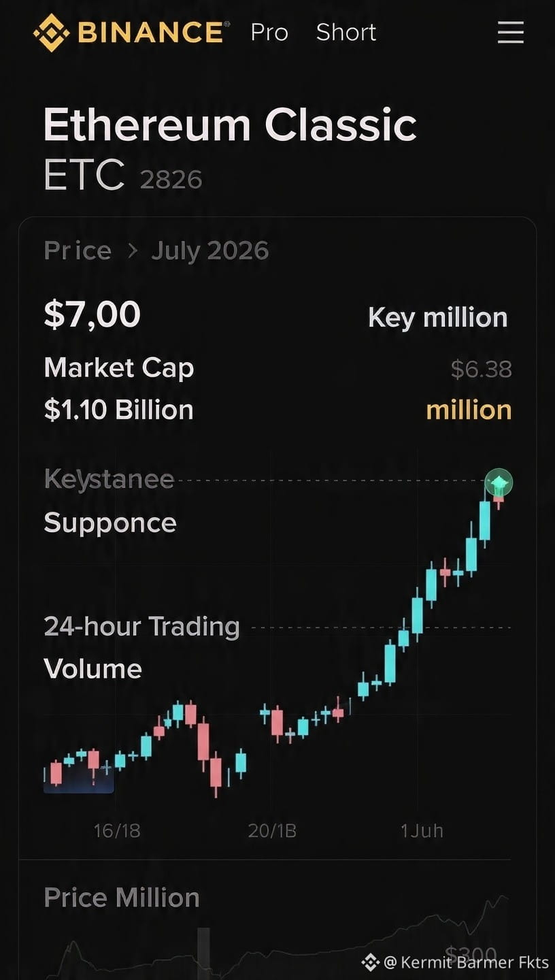Image resolution: width=555 pixels, height=980 pixels.
Task: Click the BINANCE wordmark
Action: coord(150,32)
